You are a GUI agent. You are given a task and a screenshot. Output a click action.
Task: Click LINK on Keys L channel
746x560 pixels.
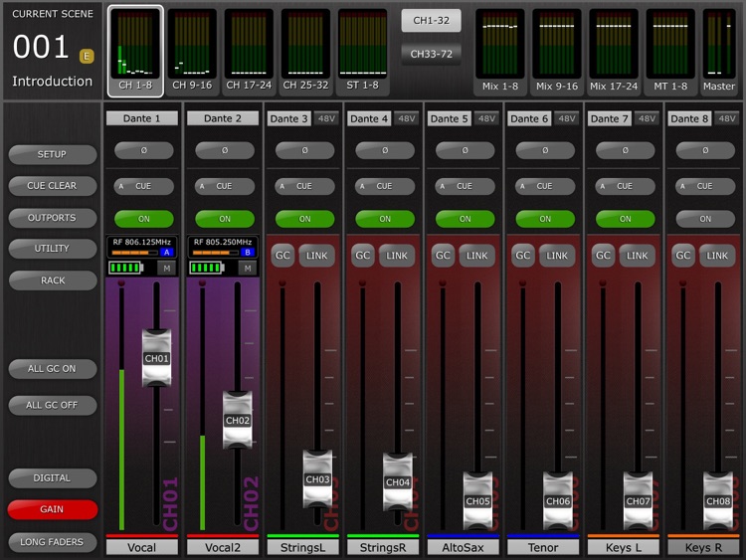tap(637, 256)
